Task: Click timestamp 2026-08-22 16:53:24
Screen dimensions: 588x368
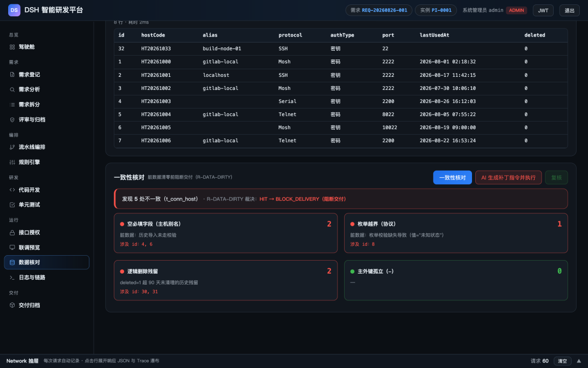Action: pos(448,141)
